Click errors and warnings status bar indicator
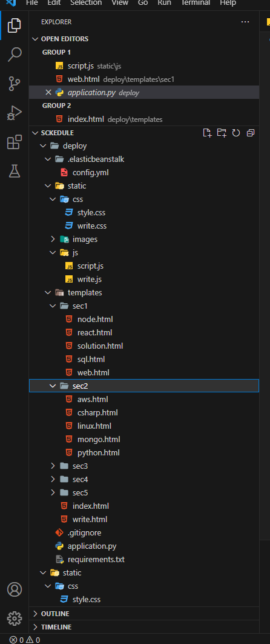Viewport: 270px width, 644px height. [x=25, y=640]
